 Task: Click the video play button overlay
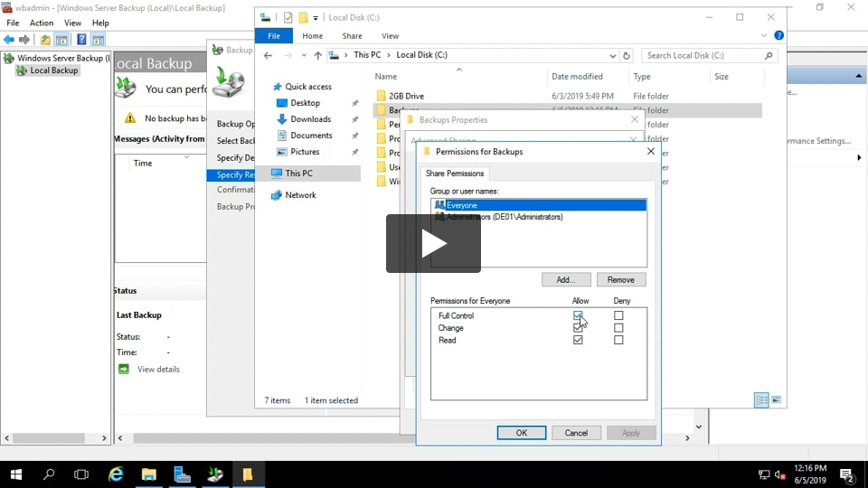click(x=433, y=243)
